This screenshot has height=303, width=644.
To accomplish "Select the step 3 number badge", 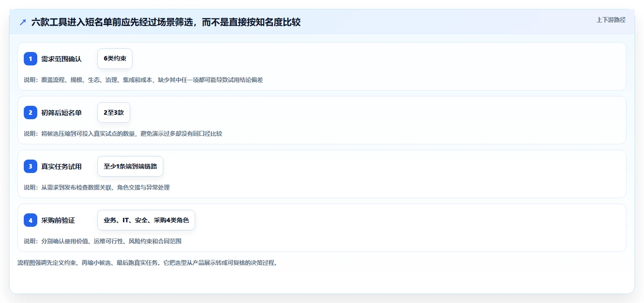I will coord(31,166).
